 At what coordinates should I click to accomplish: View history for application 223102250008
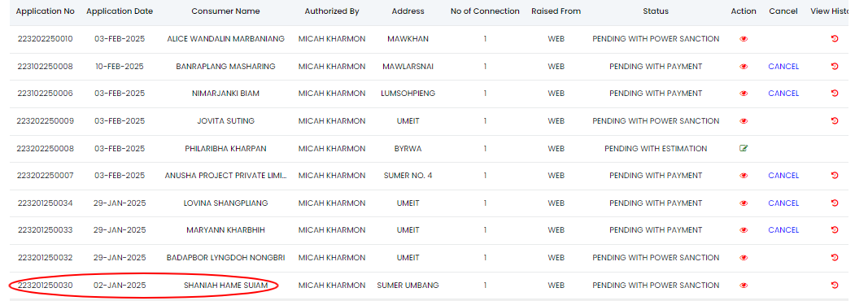click(835, 67)
